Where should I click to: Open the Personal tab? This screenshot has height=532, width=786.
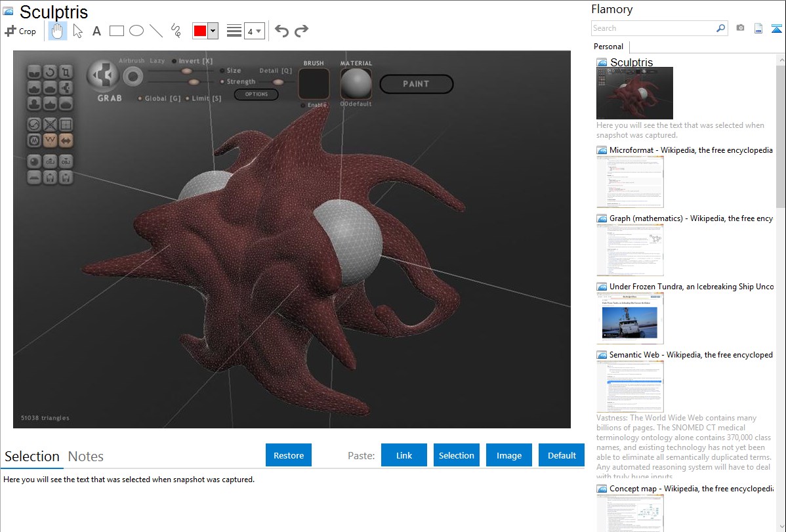tap(608, 47)
